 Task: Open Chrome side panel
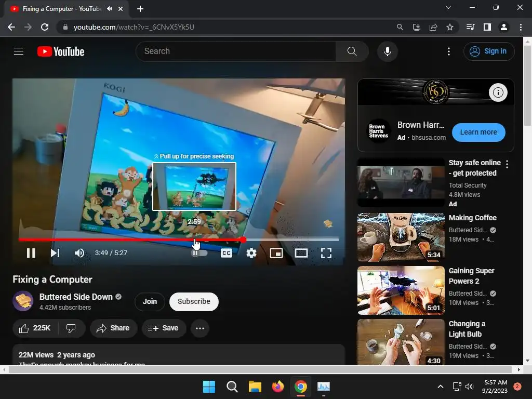(487, 27)
